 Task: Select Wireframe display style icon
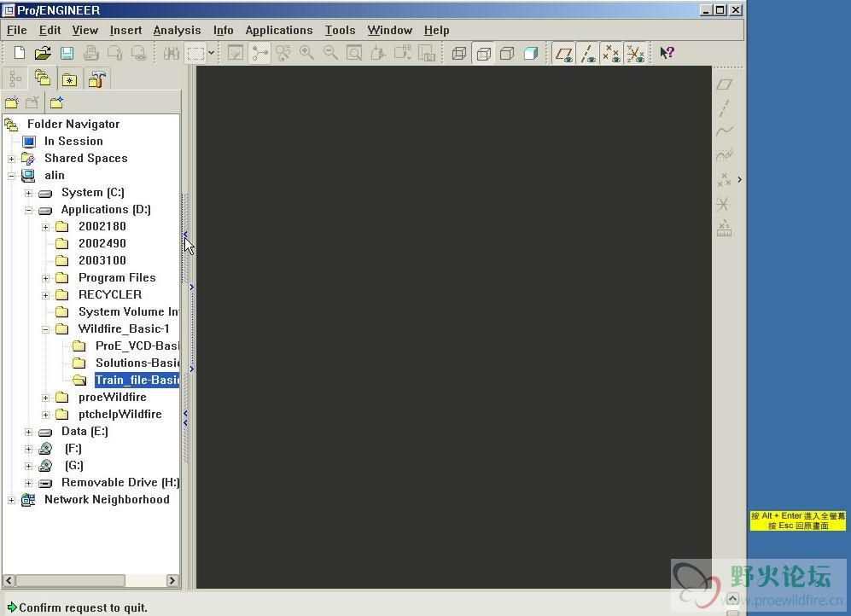[x=459, y=53]
